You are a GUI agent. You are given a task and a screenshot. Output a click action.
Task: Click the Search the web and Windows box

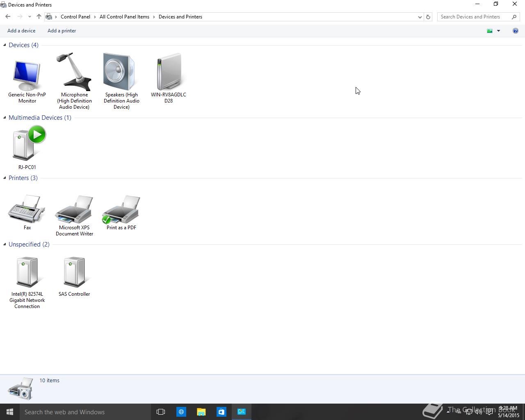pyautogui.click(x=85, y=412)
